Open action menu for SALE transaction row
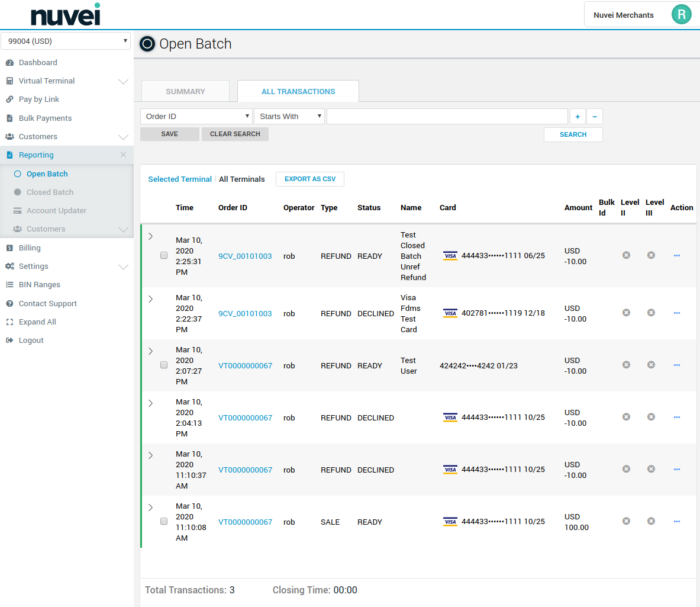 coord(676,522)
